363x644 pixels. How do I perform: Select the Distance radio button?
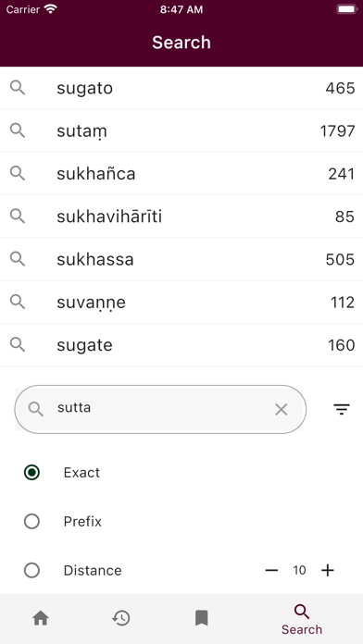pos(31,570)
